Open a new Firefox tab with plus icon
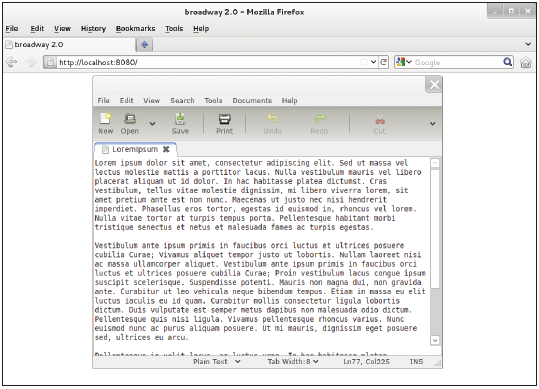The height and width of the screenshot is (389, 539). (145, 45)
